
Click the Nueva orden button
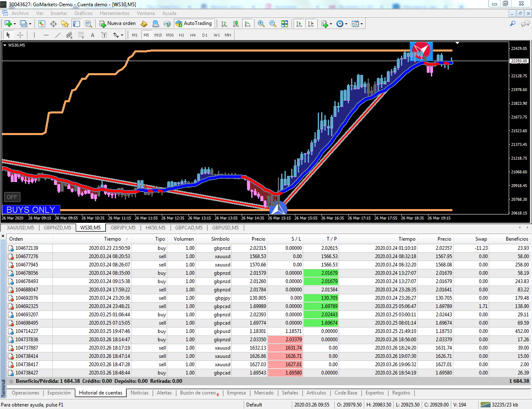click(x=117, y=24)
